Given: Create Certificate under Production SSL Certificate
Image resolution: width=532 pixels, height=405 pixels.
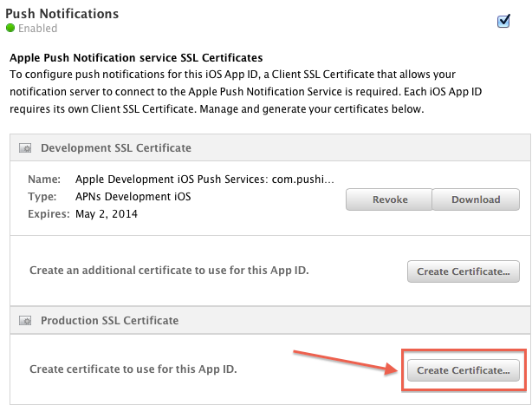Looking at the screenshot, I should tap(464, 370).
